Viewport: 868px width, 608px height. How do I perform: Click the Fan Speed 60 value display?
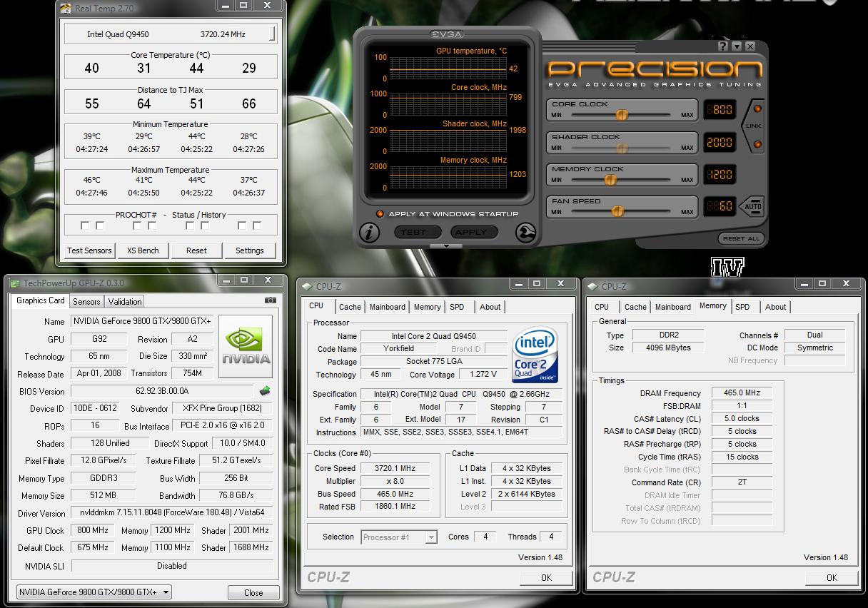tap(719, 206)
